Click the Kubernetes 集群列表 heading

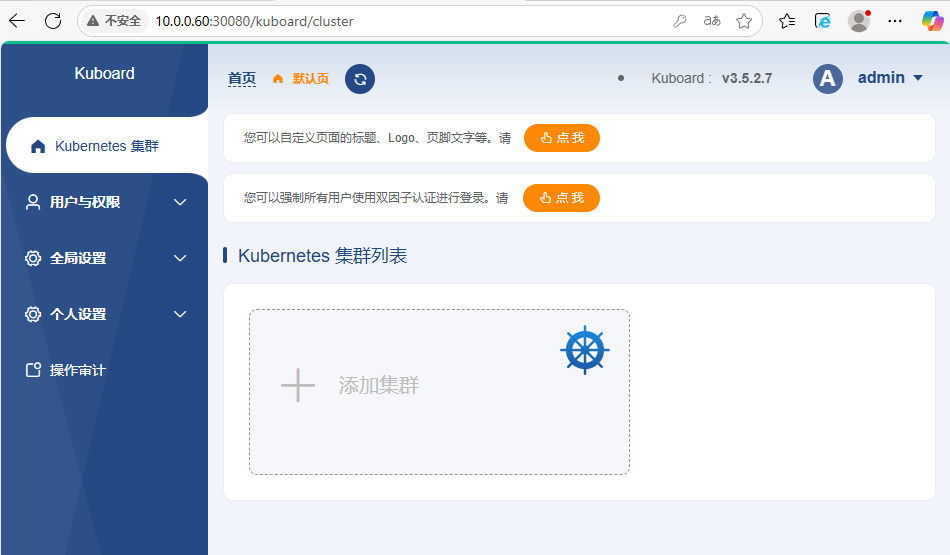[322, 256]
